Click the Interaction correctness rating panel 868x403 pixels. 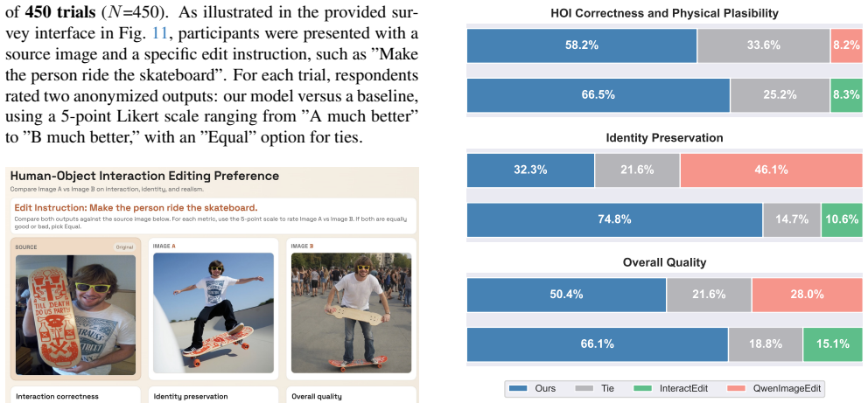tap(76, 395)
